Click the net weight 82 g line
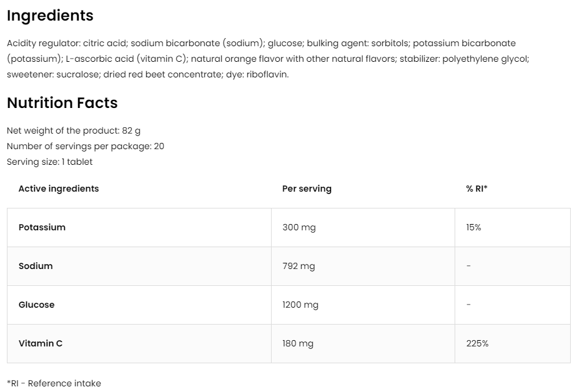This screenshot has height=392, width=577. click(74, 130)
